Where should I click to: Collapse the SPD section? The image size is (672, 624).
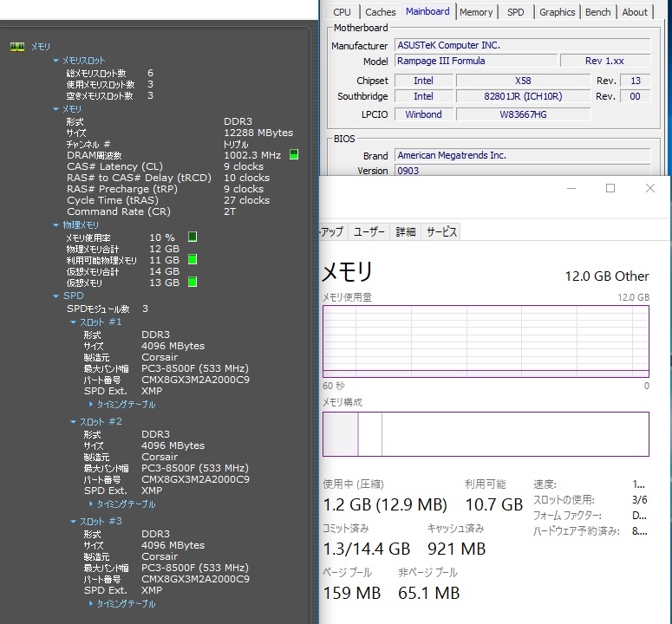click(56, 296)
